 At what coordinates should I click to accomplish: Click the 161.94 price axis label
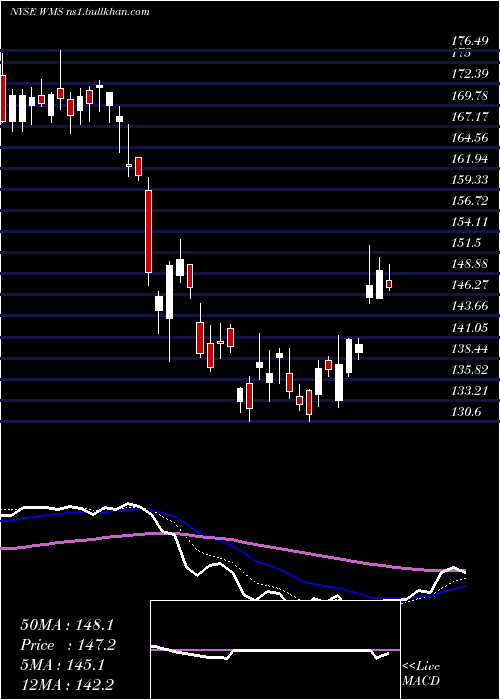[470, 158]
